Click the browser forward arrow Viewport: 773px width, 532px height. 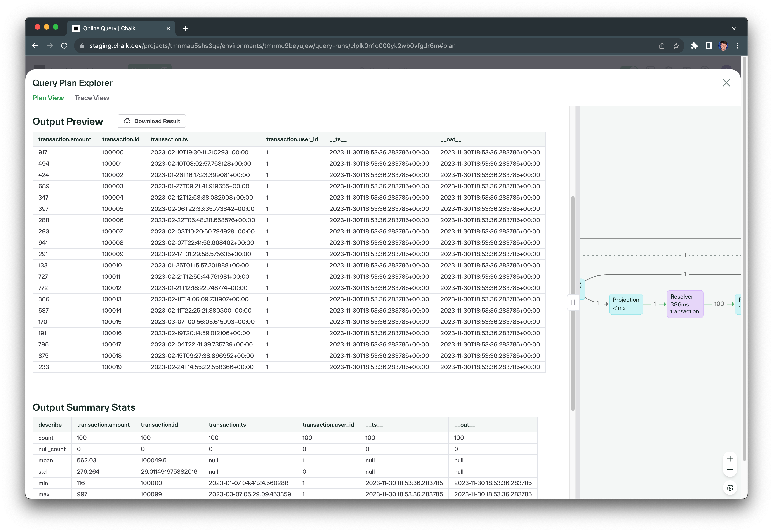pos(50,46)
